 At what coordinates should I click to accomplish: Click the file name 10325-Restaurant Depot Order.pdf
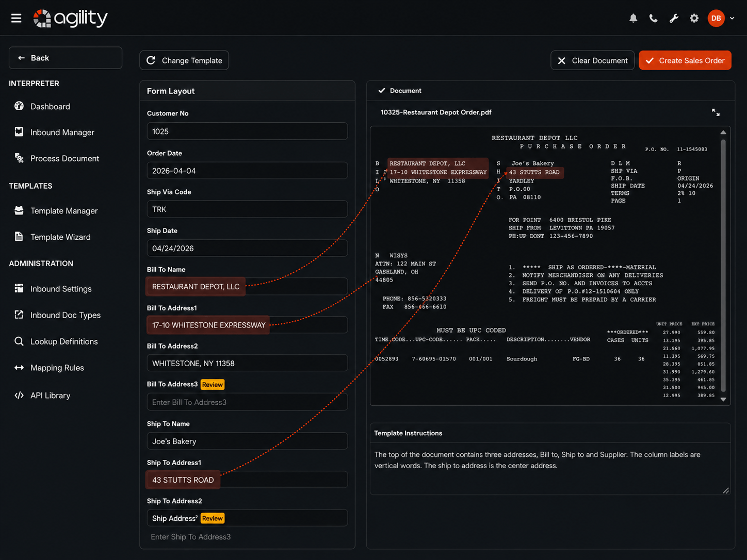click(x=436, y=112)
